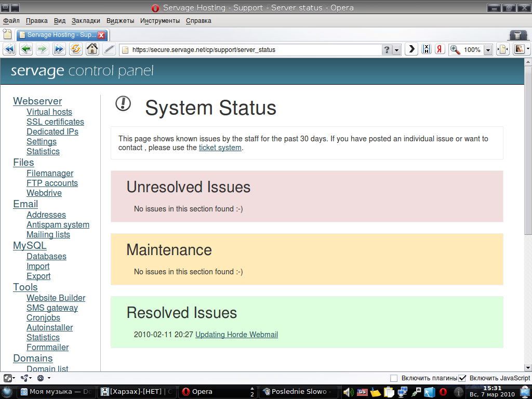Reload the page with the orange refresh icon
The width and height of the screenshot is (532, 399).
pyautogui.click(x=76, y=49)
